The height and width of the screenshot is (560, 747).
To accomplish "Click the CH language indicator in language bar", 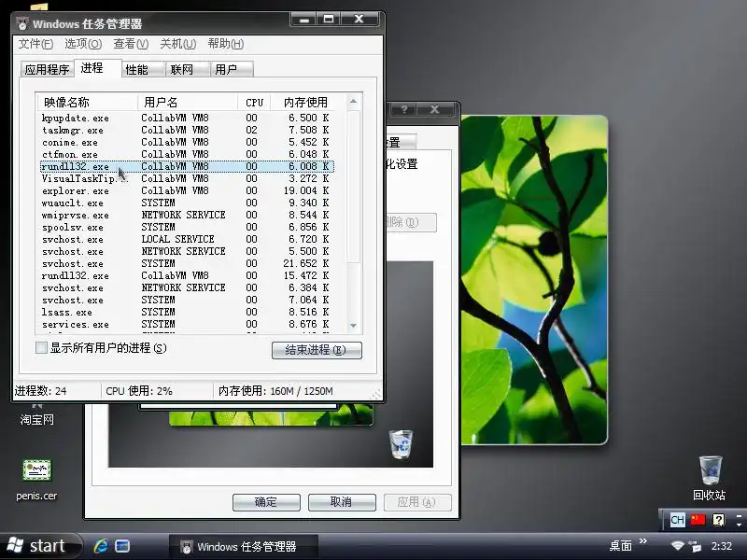I will tap(677, 520).
